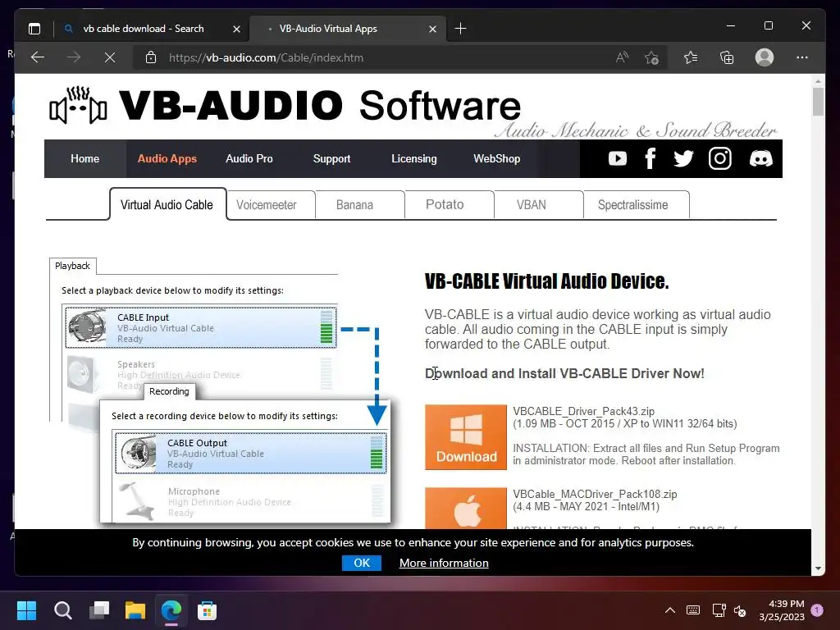Image resolution: width=840 pixels, height=630 pixels.
Task: Select the Virtual Audio Cable tab
Action: point(167,204)
